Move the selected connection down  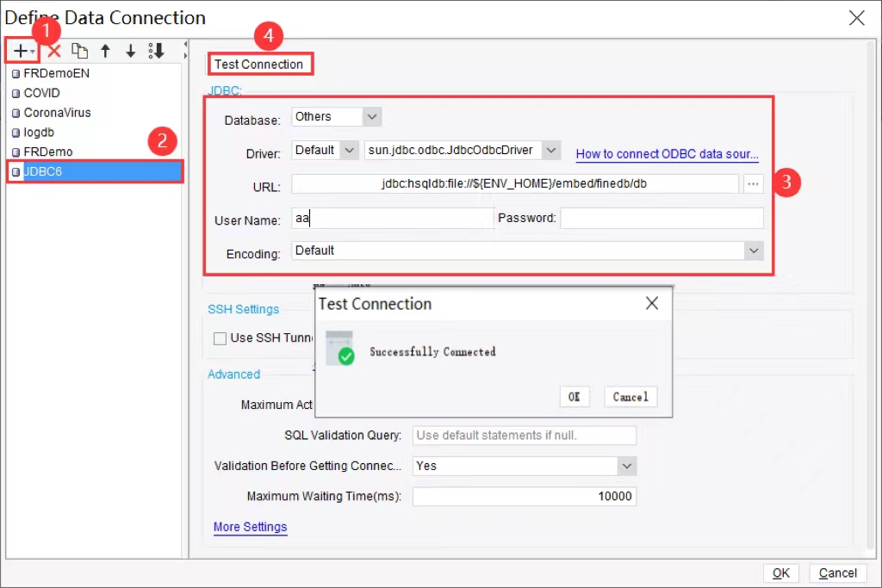[130, 51]
